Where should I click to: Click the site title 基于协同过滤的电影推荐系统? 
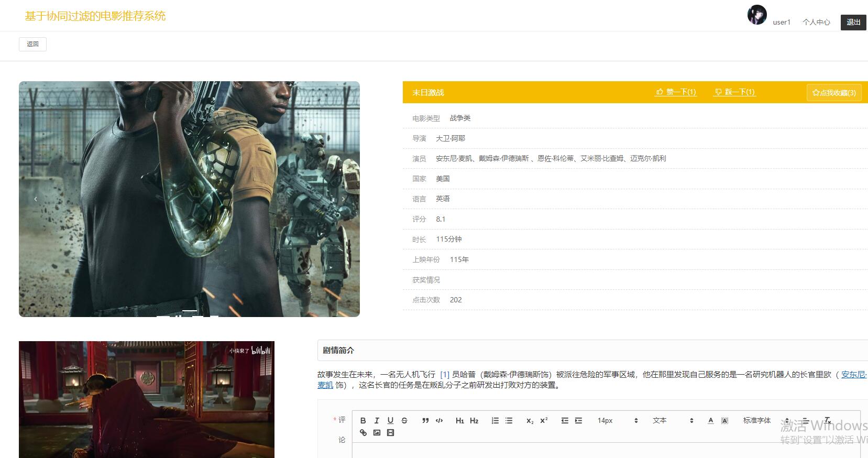tap(95, 16)
